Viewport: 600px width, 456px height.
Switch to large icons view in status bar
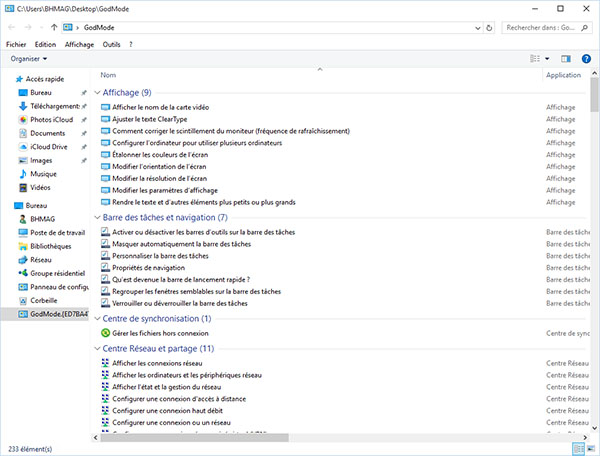[590, 449]
